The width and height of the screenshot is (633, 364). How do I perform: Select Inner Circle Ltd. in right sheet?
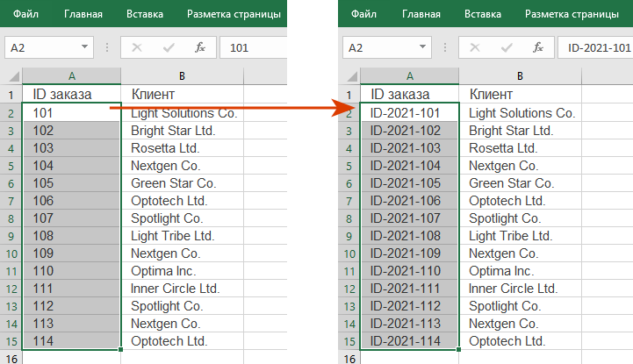point(520,289)
